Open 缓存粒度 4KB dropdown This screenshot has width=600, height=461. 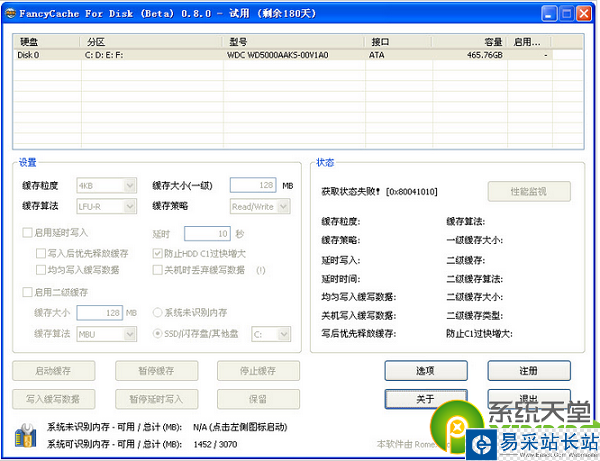[x=107, y=186]
